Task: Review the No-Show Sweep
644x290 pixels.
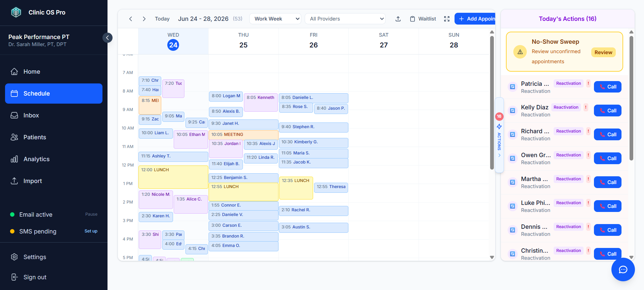Action: (x=603, y=52)
